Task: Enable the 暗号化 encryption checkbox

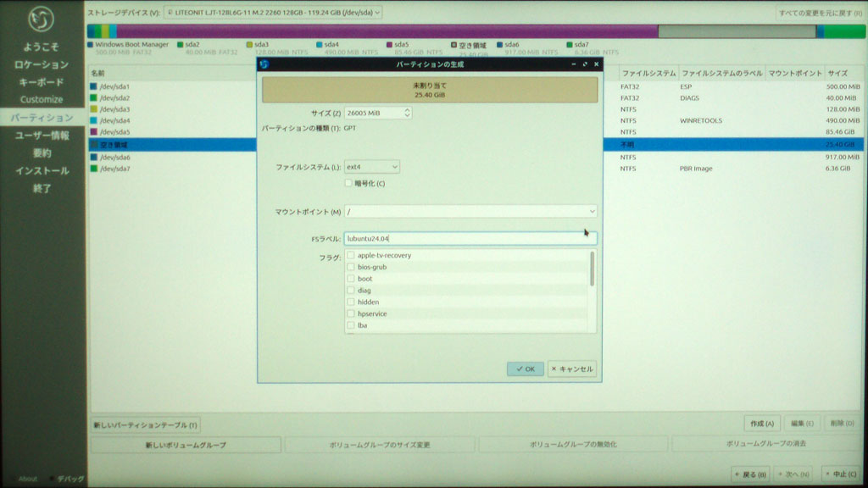Action: point(348,183)
